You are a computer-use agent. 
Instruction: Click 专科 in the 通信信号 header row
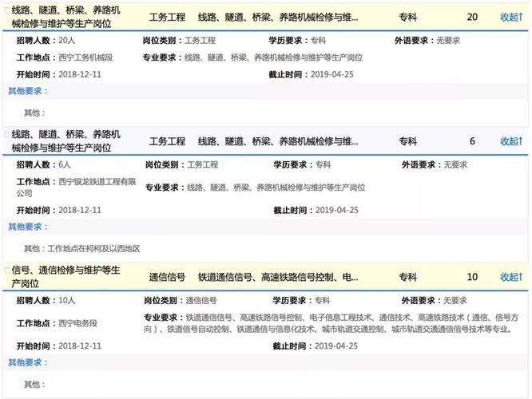coord(408,277)
